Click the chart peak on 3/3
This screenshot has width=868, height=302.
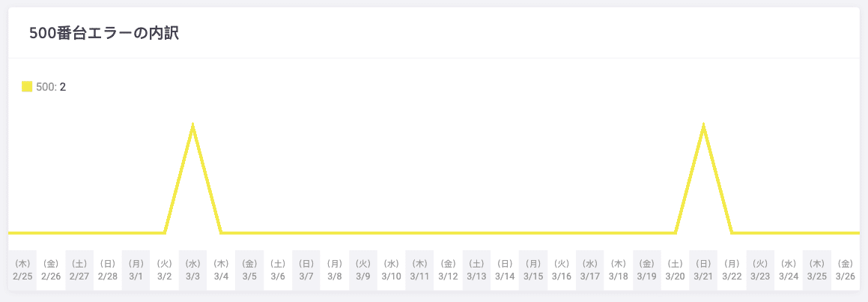click(193, 125)
